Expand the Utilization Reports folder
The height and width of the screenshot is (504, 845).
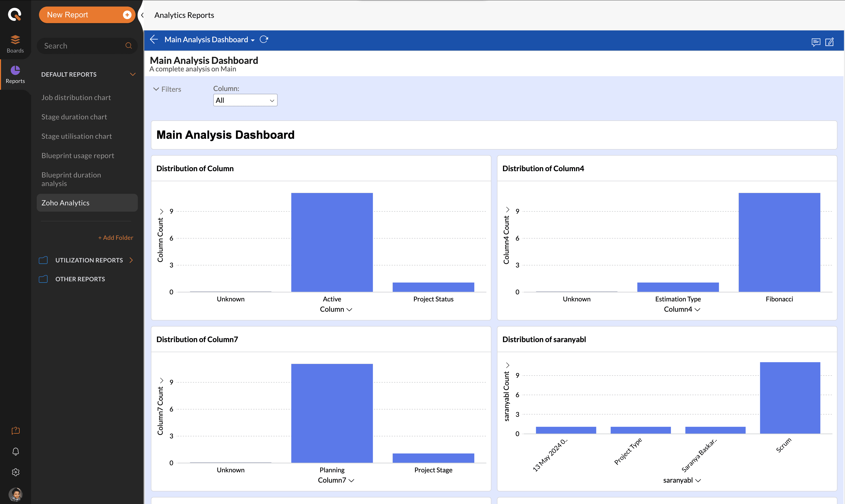(131, 260)
